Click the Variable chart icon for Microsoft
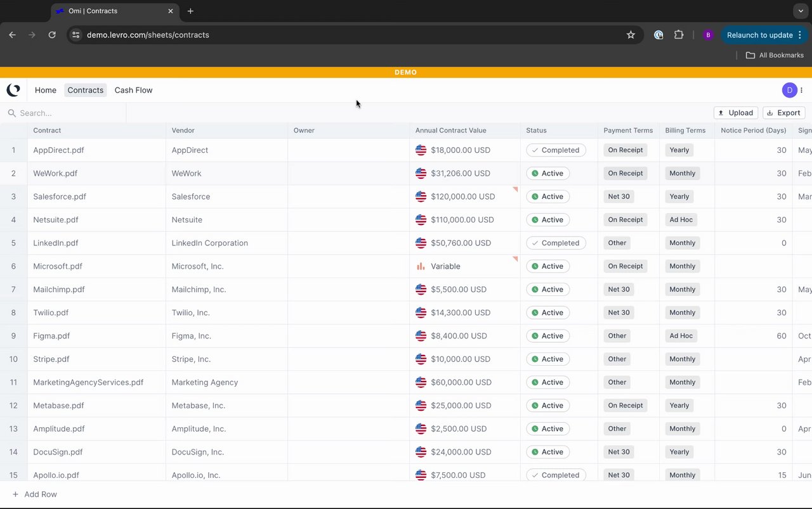The height and width of the screenshot is (509, 812). 421,266
